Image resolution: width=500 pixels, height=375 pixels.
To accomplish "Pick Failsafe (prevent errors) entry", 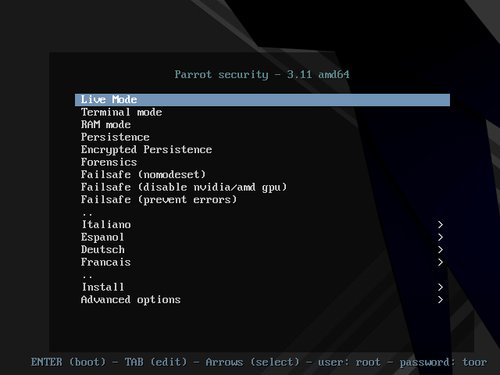I will 262,200.
